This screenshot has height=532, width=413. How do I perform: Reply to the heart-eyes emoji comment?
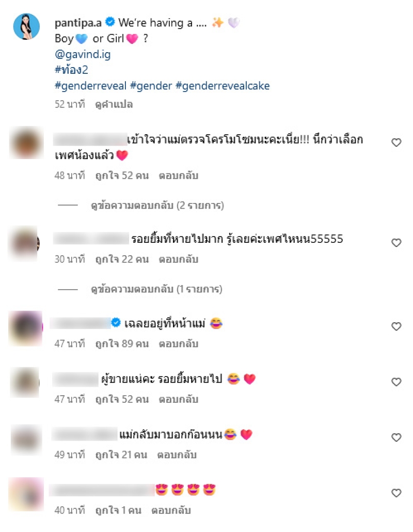click(x=171, y=510)
